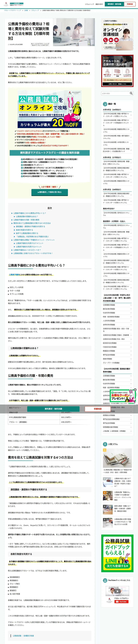
Task: Jump to 公務員予備校の月額・年間の費用 in the contents
Action: tap(26, 220)
